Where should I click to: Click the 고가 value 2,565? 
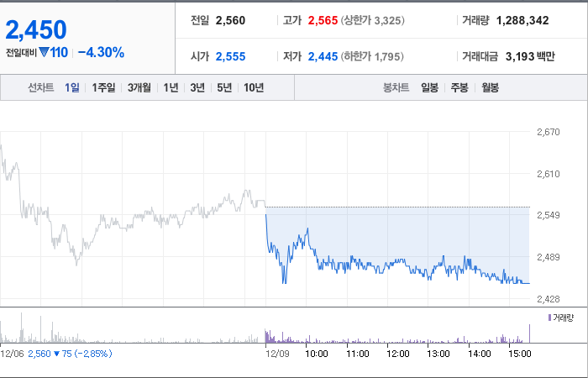pyautogui.click(x=323, y=20)
